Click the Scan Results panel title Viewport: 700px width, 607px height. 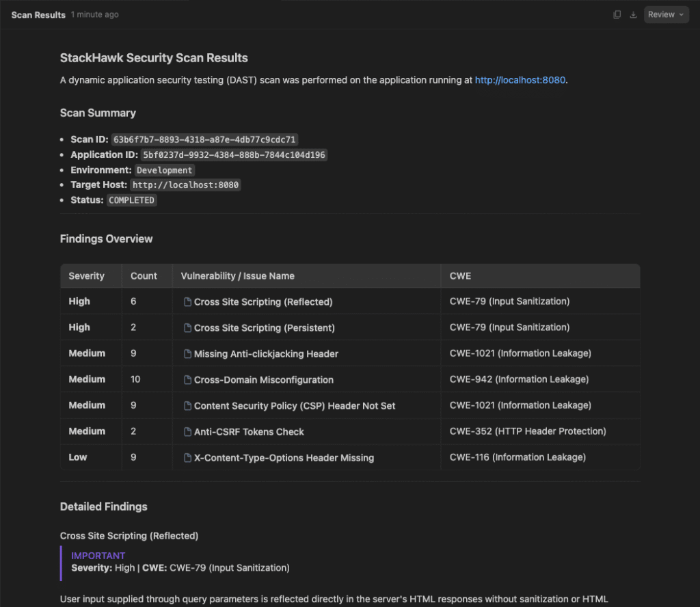pyautogui.click(x=38, y=15)
